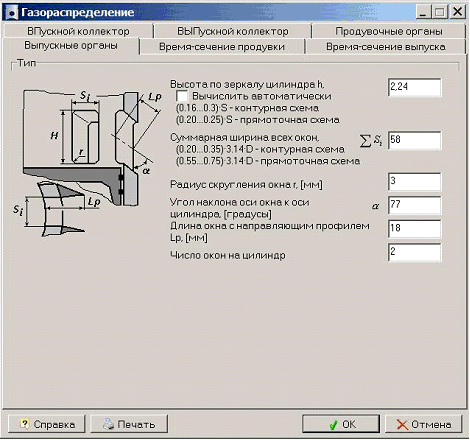The image size is (470, 440).
Task: Click the exhaust port diagram image
Action: coord(89,163)
